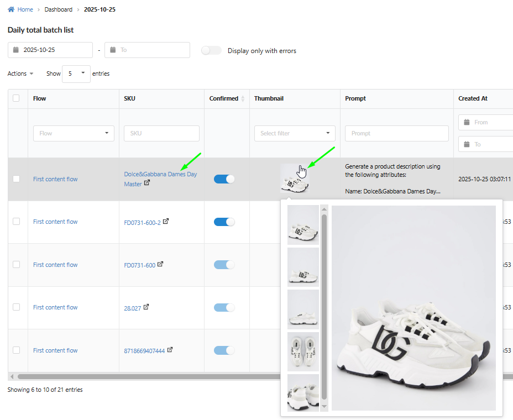Toggle Confirmed switch for FD0731-600-2 row
This screenshot has width=513, height=420.
pyautogui.click(x=224, y=222)
